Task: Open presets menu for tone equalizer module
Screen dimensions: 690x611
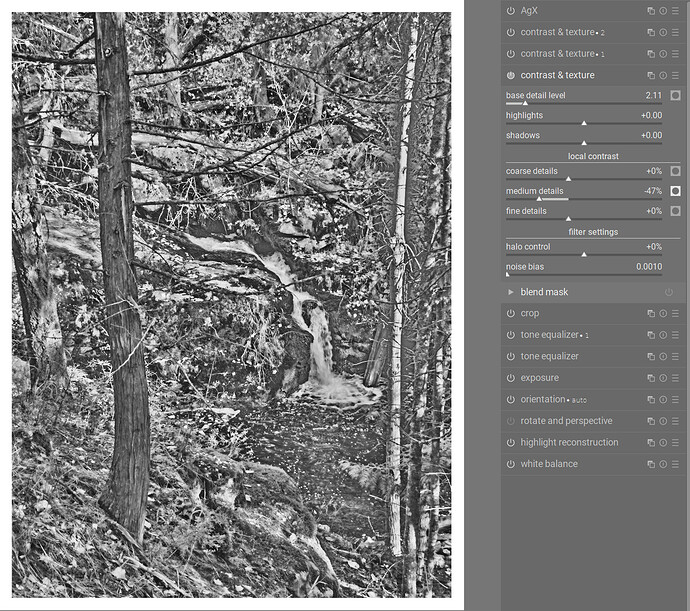Action: 675,357
